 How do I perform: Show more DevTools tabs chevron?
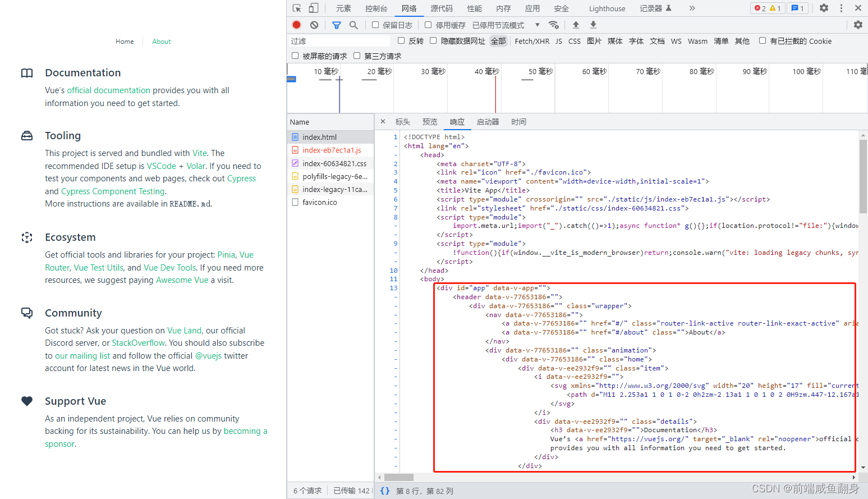click(692, 8)
